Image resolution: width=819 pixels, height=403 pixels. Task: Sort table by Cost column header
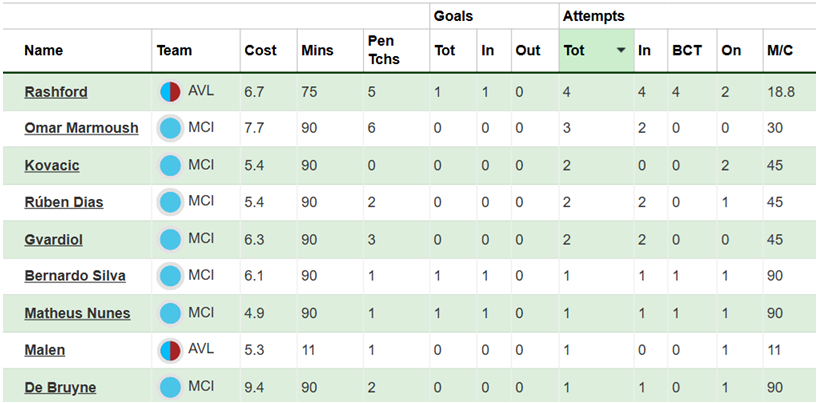coord(261,51)
